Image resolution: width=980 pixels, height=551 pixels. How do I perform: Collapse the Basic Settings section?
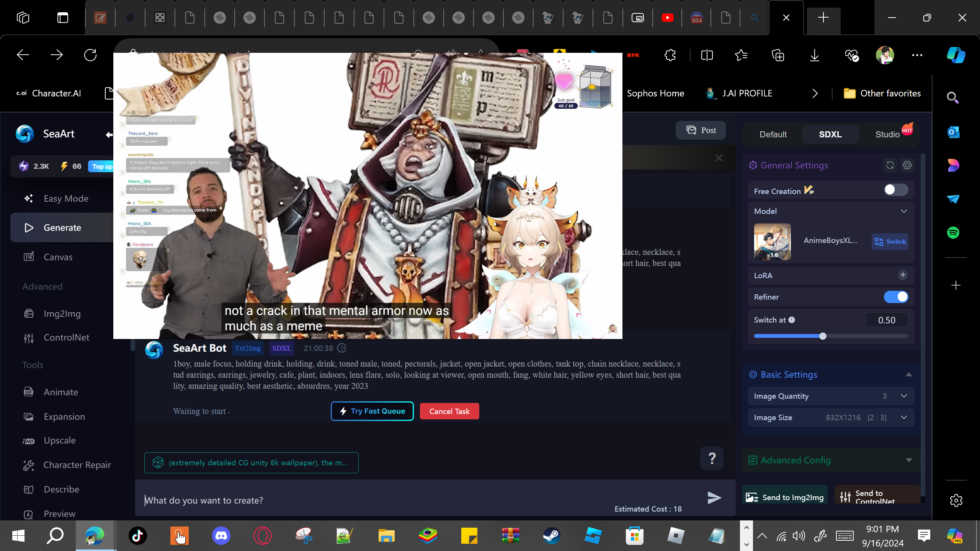click(909, 375)
